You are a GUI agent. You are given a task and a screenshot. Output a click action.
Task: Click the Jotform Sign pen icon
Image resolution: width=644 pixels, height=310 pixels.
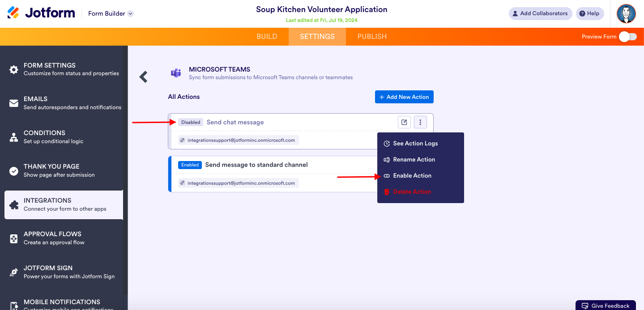click(14, 272)
